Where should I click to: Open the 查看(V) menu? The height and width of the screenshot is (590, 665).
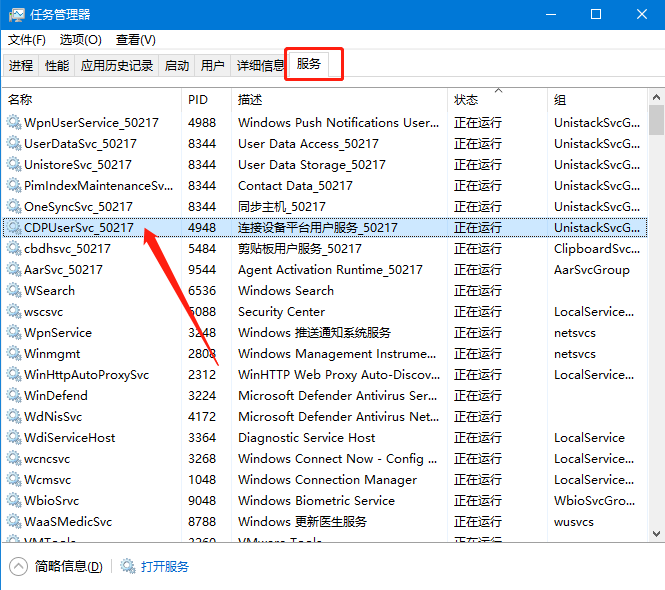136,40
